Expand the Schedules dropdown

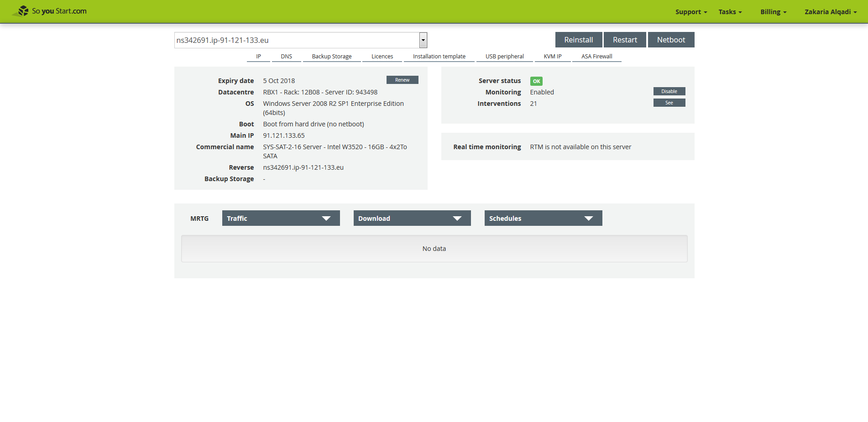(543, 218)
